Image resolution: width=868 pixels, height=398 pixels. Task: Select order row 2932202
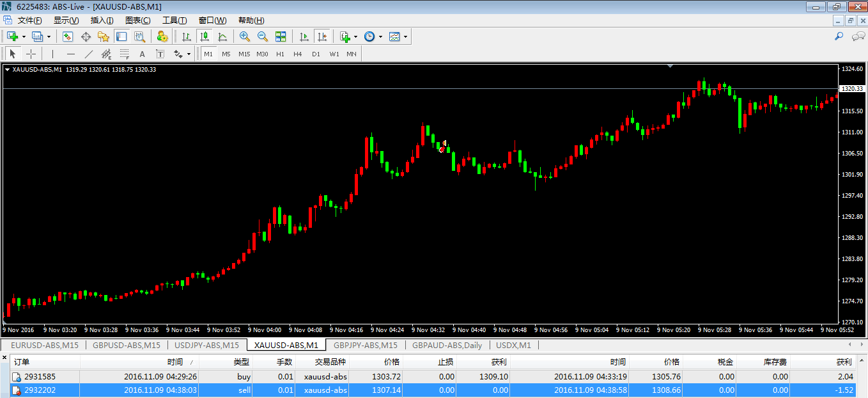tap(434, 389)
